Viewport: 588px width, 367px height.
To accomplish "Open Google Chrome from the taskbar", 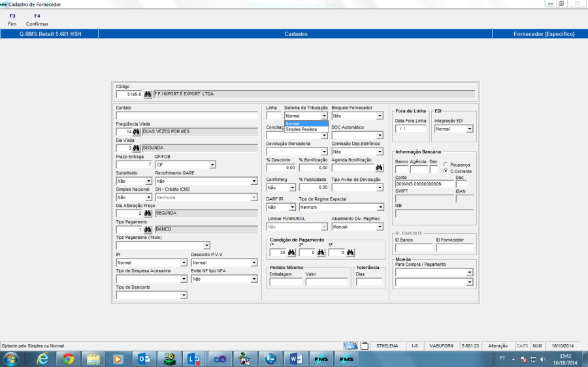I will (x=68, y=359).
